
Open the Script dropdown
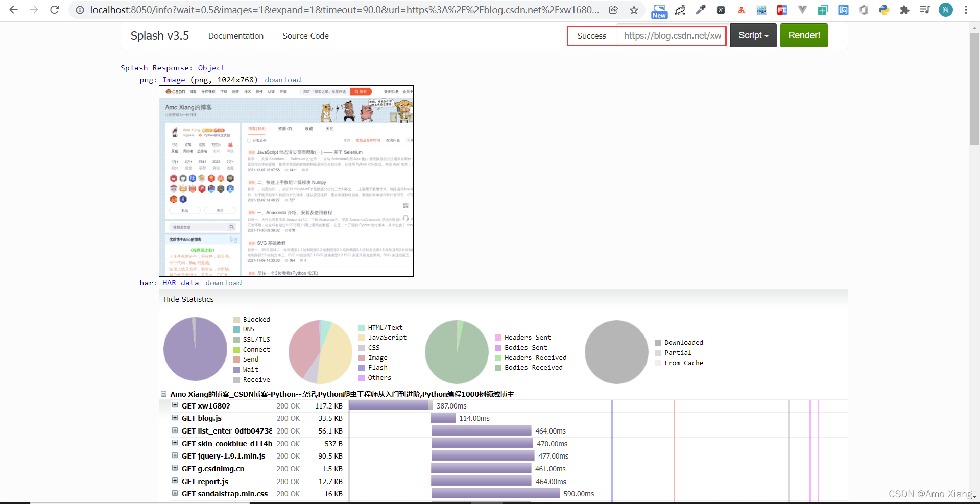tap(753, 35)
